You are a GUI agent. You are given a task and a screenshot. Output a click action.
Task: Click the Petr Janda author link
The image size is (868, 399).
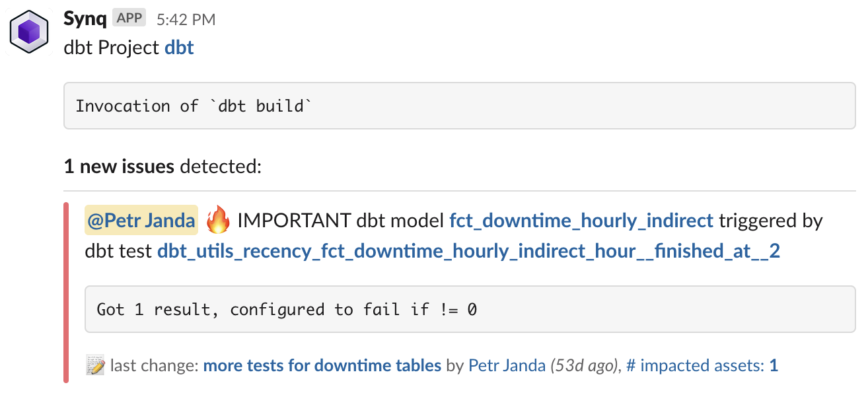click(507, 365)
